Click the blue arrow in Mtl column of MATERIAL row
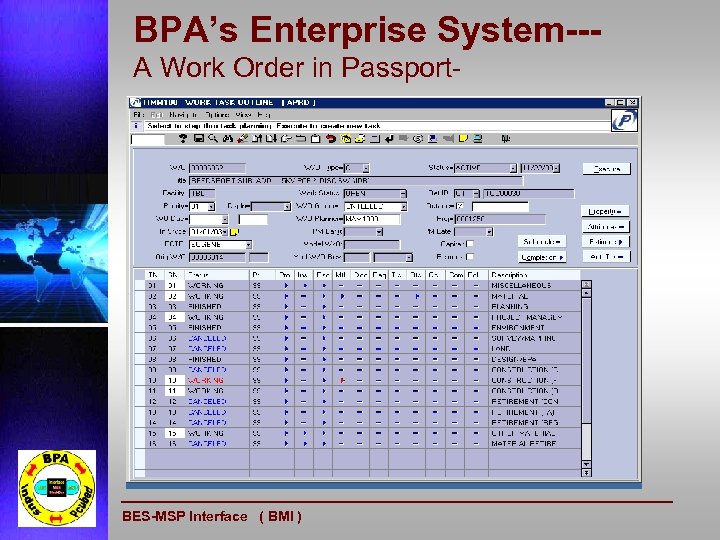 [342, 296]
